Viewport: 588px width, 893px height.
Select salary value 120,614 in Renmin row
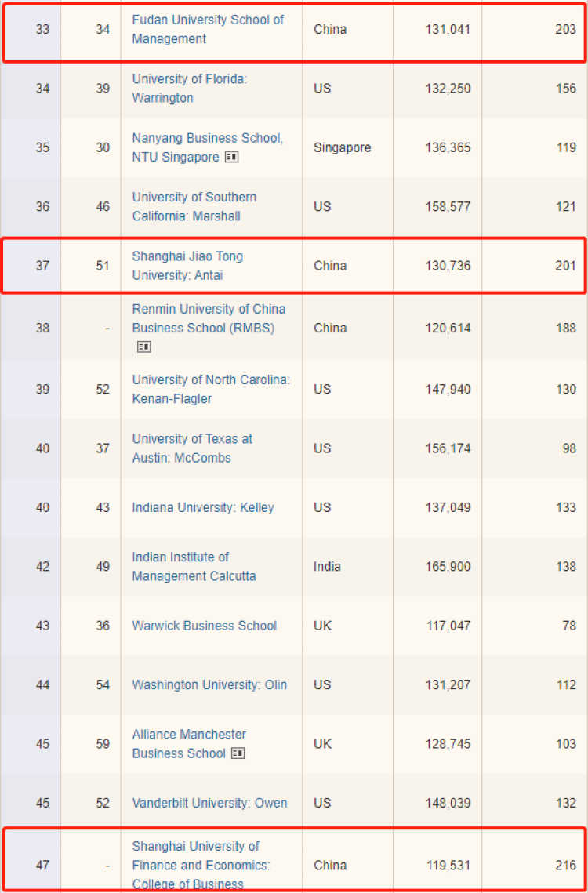pos(448,329)
